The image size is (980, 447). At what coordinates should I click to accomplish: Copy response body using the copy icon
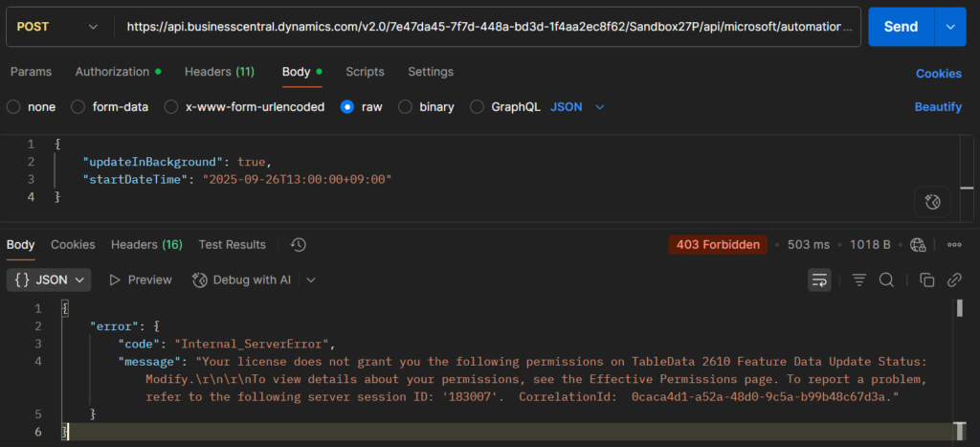coord(926,279)
